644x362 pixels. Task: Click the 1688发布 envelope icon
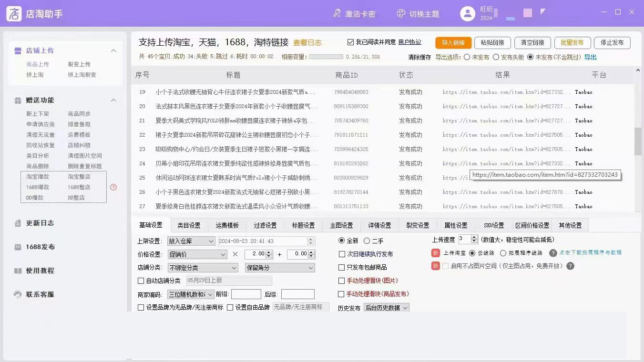(x=18, y=247)
